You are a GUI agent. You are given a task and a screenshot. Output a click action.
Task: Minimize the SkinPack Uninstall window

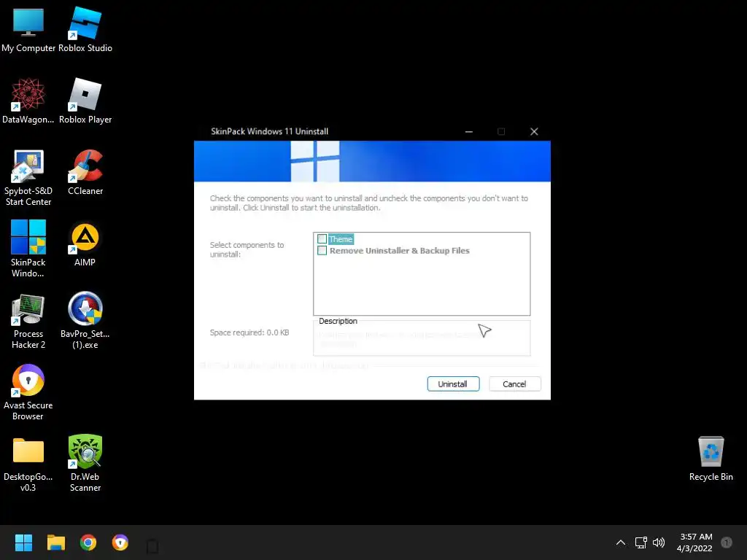click(469, 131)
